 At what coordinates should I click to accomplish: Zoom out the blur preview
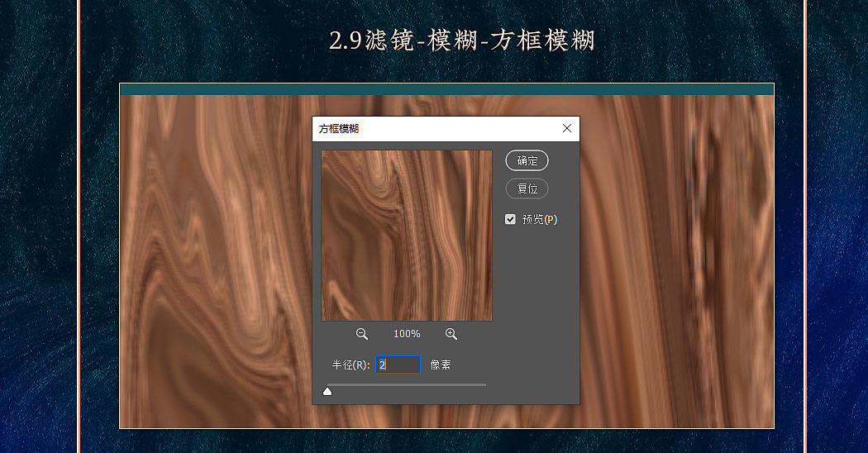(x=361, y=334)
